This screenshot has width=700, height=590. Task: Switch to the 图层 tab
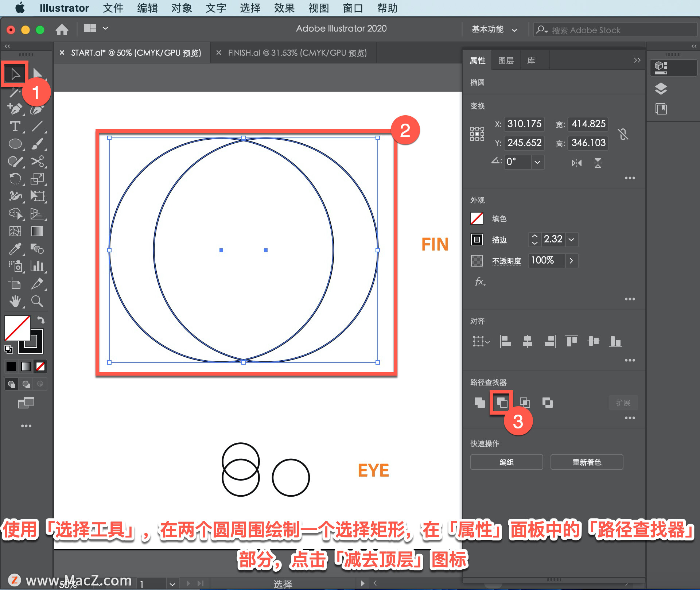click(506, 61)
